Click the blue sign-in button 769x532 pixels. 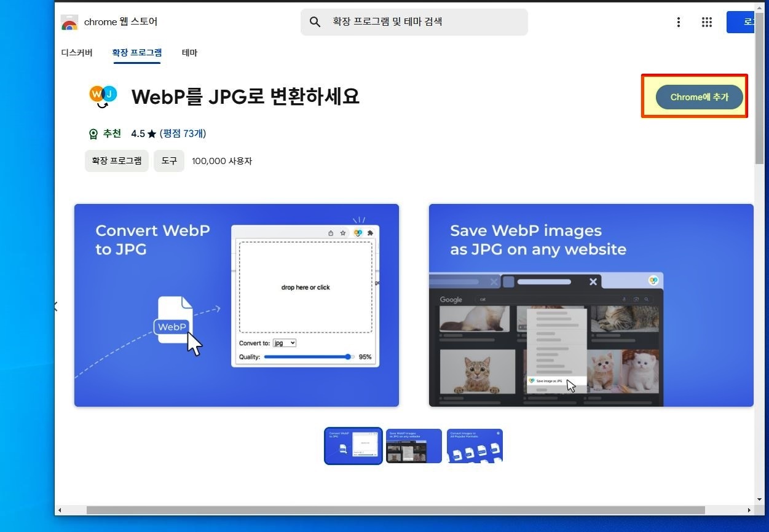pos(741,22)
